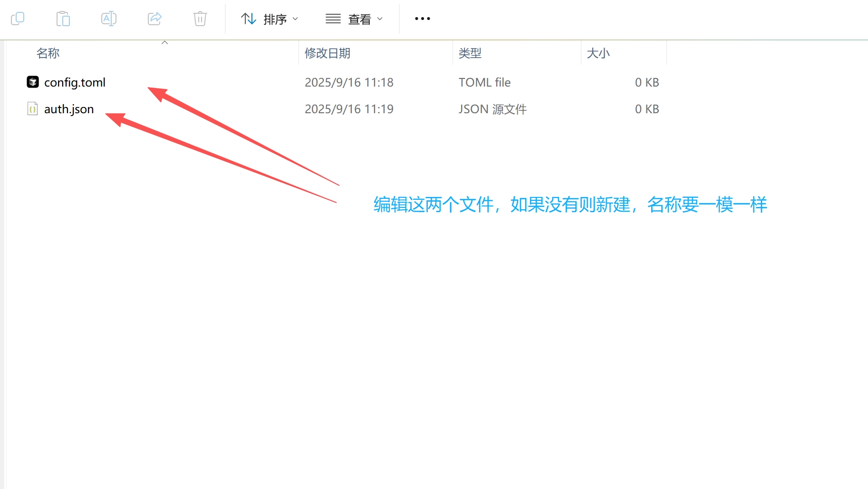Click the Paste icon
The image size is (868, 489).
pyautogui.click(x=63, y=19)
